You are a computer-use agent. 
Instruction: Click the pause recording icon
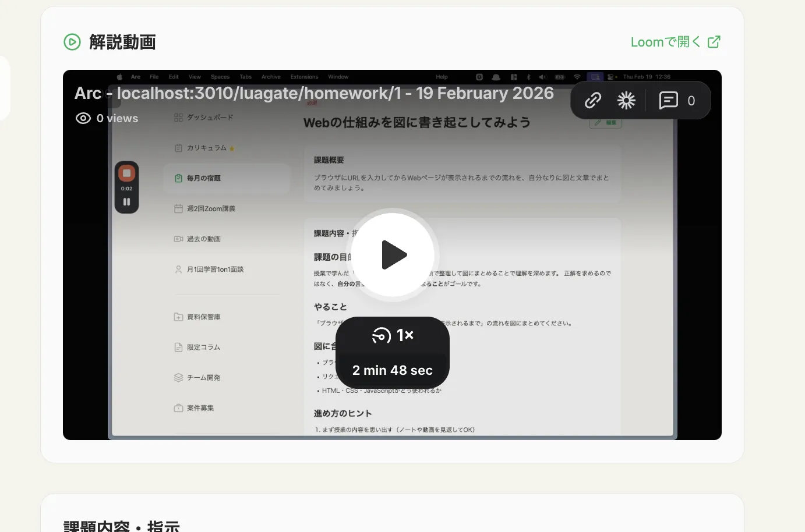126,202
